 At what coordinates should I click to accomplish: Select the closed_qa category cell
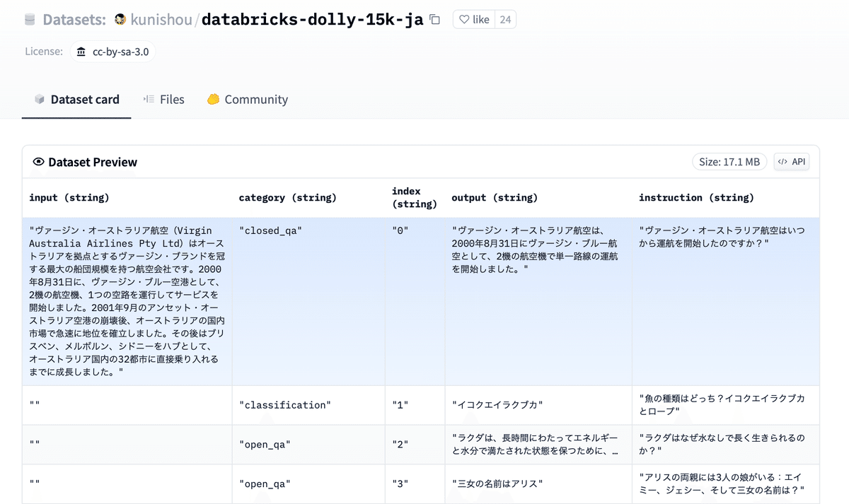click(269, 230)
